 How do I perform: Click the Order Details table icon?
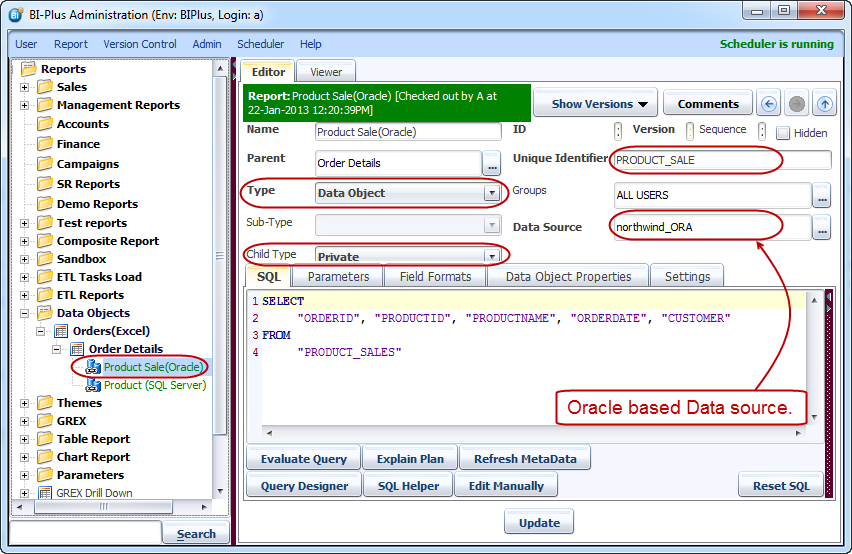pos(77,349)
